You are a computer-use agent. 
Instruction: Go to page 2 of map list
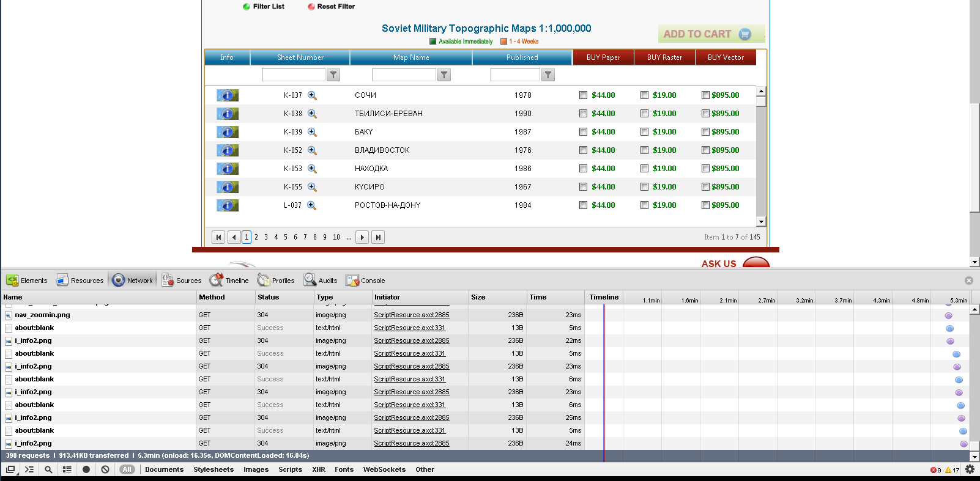[256, 237]
